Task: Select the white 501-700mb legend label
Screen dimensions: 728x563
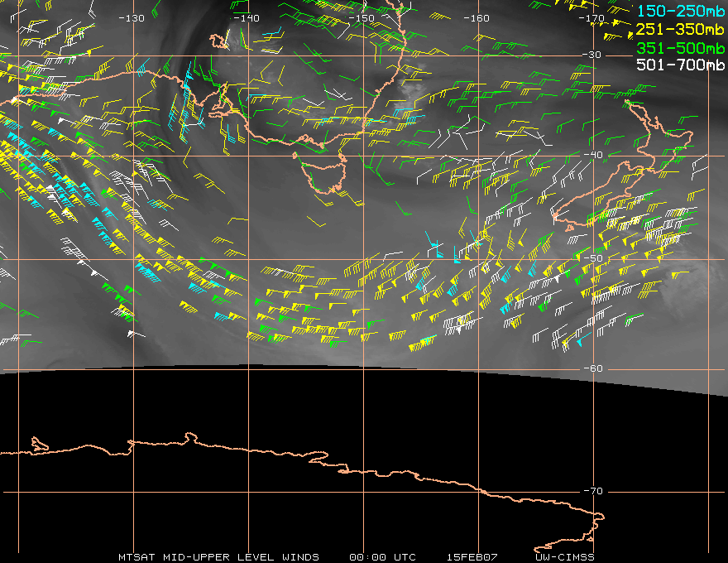Action: (681, 65)
